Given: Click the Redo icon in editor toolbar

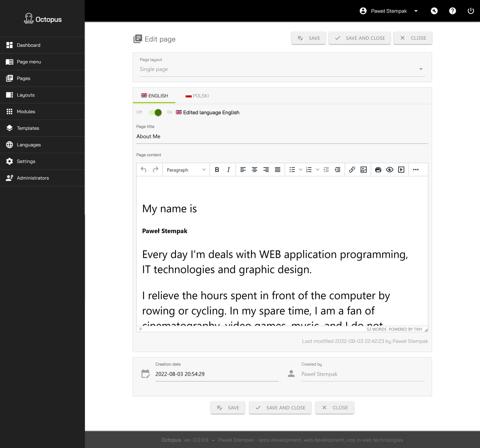Looking at the screenshot, I should tap(155, 170).
